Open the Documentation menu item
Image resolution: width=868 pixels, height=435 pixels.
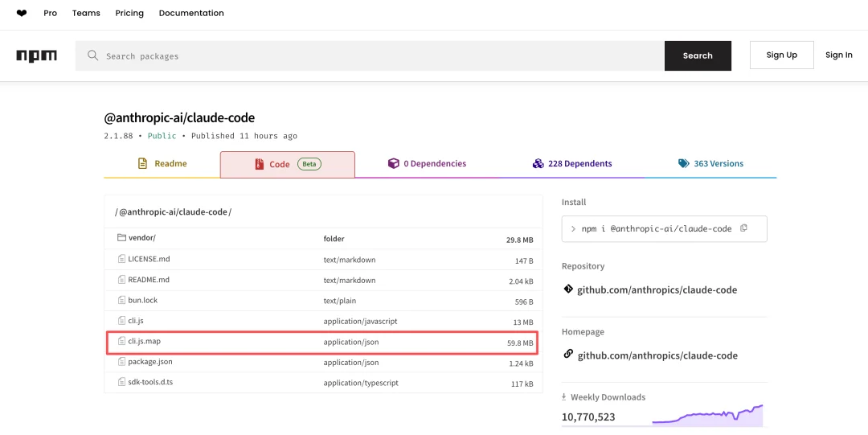pyautogui.click(x=191, y=13)
